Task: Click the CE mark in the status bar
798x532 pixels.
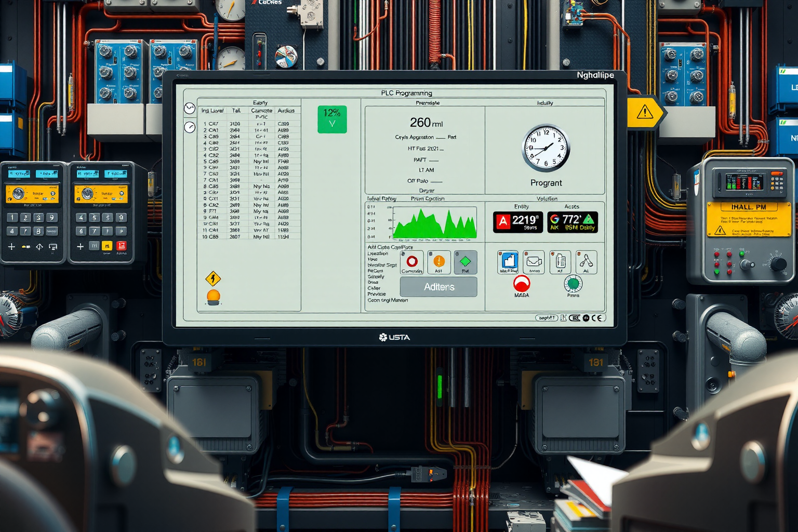Action: [x=597, y=317]
